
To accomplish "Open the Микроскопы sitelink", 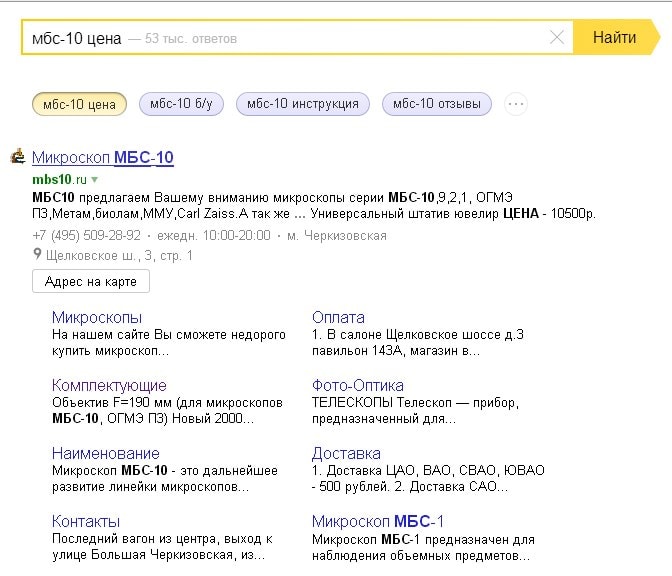I will click(97, 318).
